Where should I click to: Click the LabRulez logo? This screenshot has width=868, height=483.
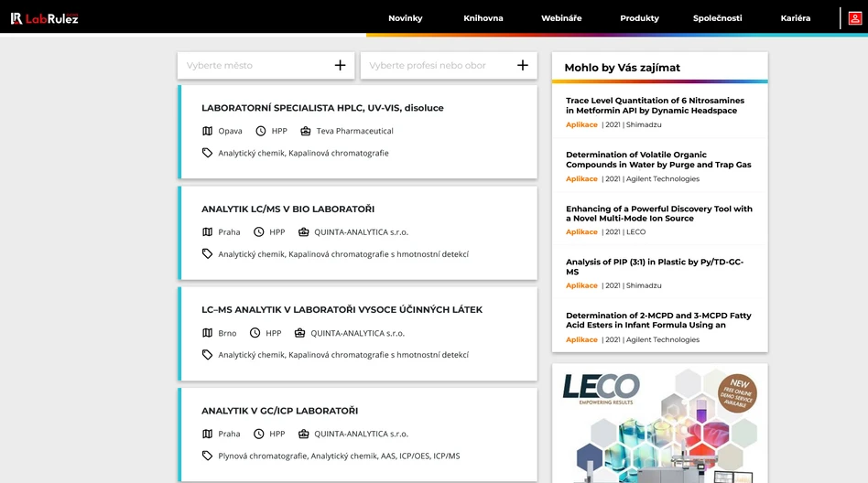44,18
